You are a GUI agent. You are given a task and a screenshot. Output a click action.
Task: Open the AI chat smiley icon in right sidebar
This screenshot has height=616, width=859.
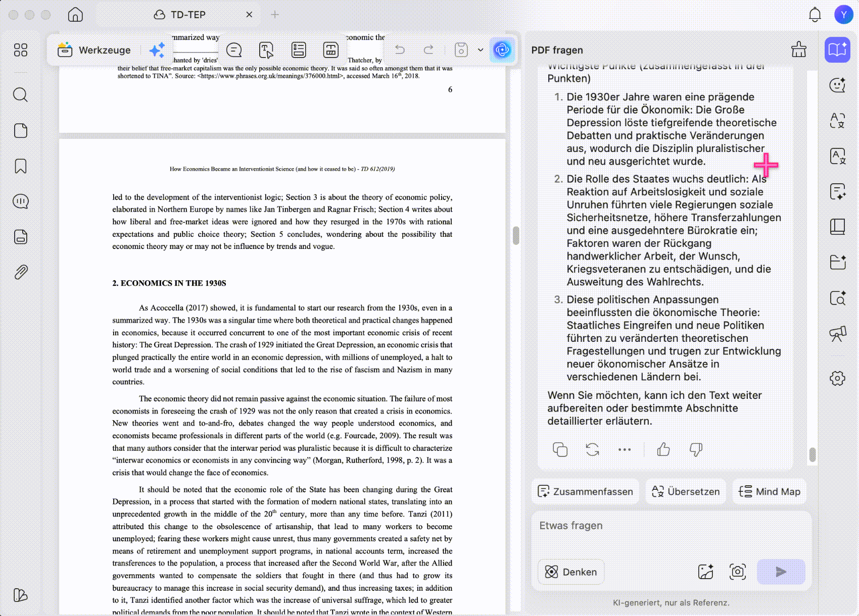[837, 85]
